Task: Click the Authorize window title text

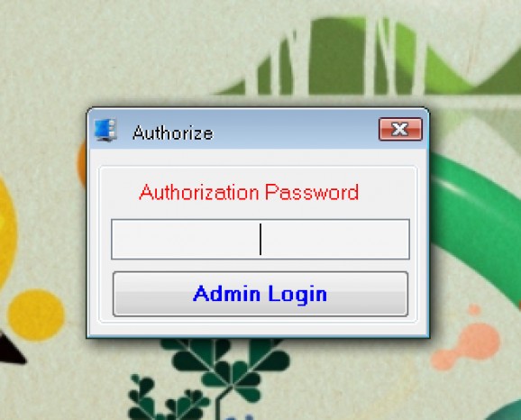Action: pyautogui.click(x=173, y=132)
